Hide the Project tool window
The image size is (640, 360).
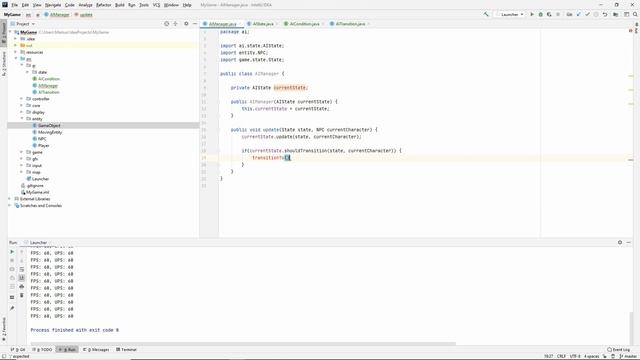point(195,24)
